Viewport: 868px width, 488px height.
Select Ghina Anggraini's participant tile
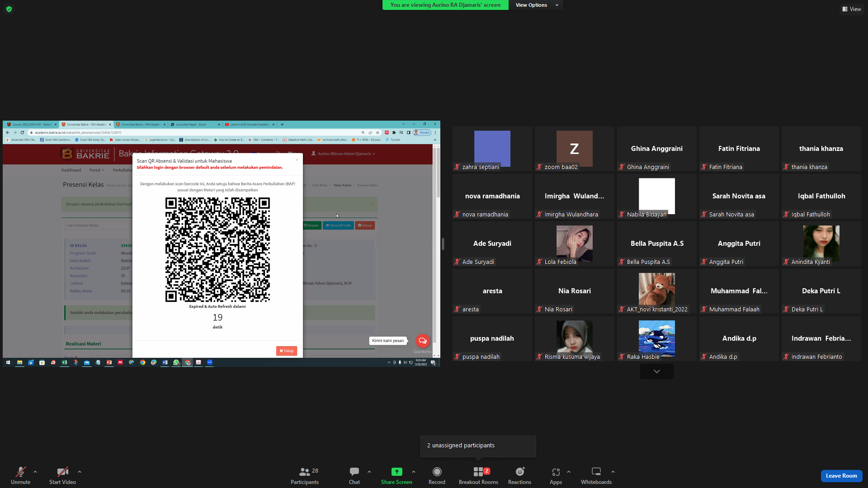point(657,149)
